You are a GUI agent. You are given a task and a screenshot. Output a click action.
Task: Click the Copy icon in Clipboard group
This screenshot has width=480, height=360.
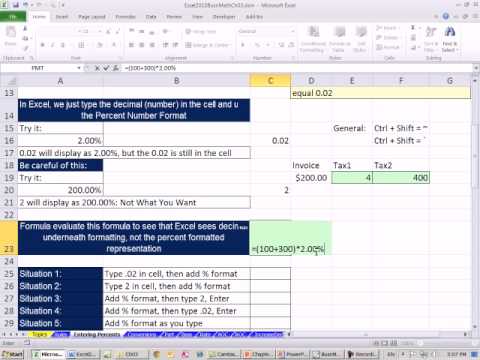coord(26,39)
